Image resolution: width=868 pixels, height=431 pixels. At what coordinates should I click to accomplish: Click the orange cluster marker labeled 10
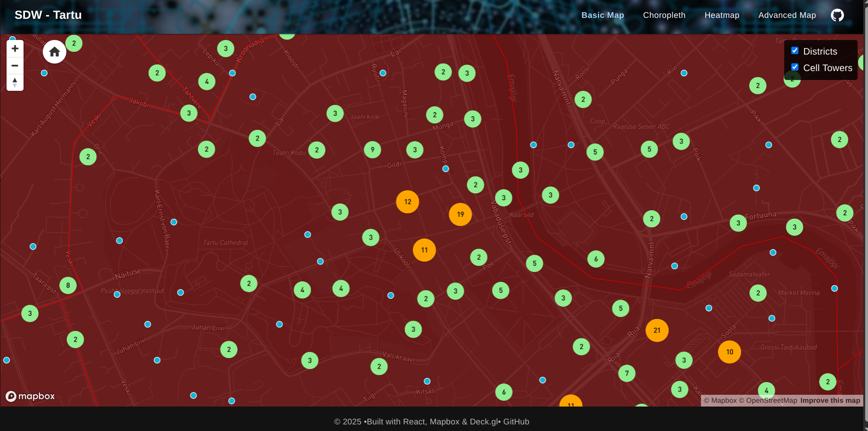[729, 351]
